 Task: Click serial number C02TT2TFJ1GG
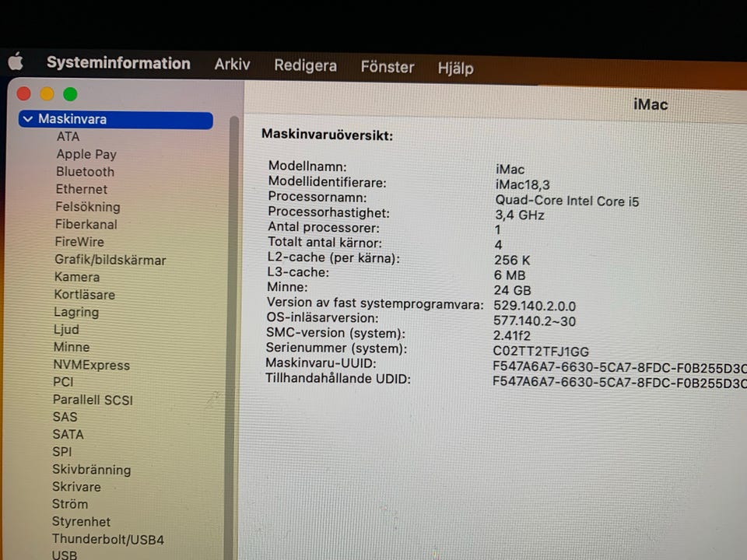(541, 352)
